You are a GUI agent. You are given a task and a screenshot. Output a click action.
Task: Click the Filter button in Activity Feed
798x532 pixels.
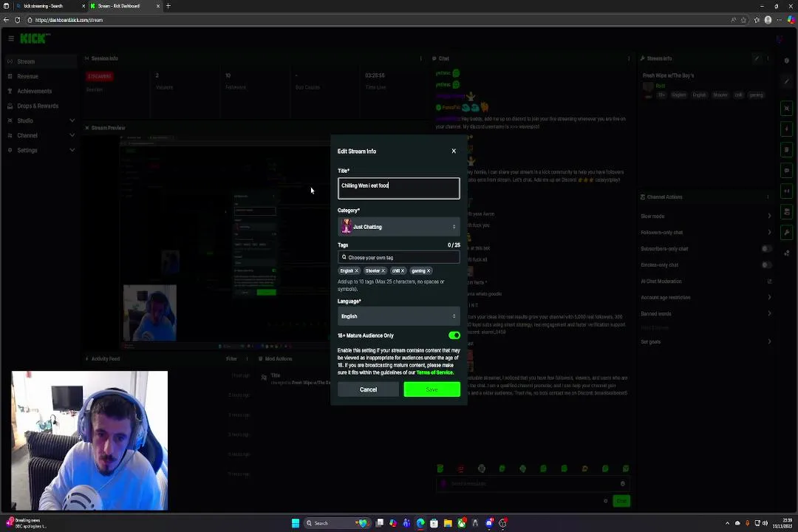231,359
